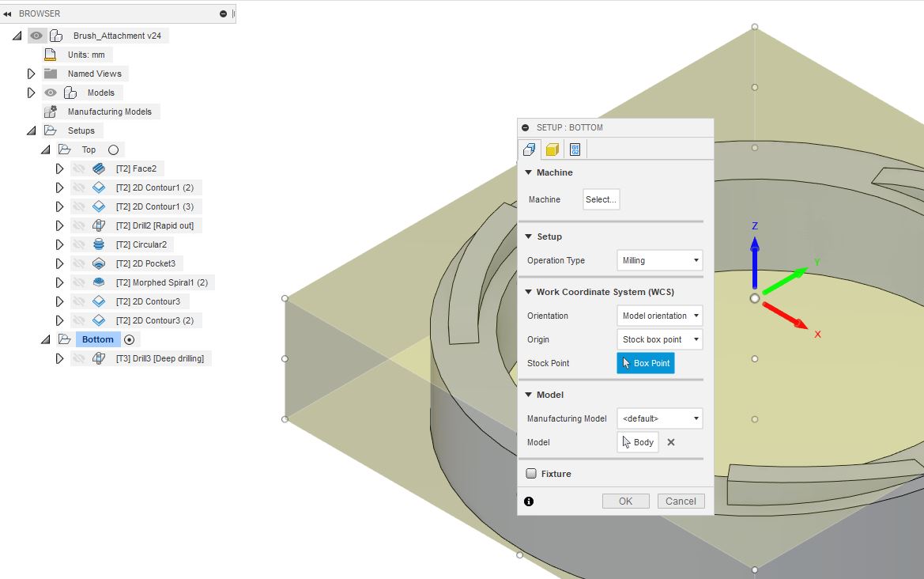
Task: Click the 2D Contour3 operation icon
Action: tap(99, 301)
